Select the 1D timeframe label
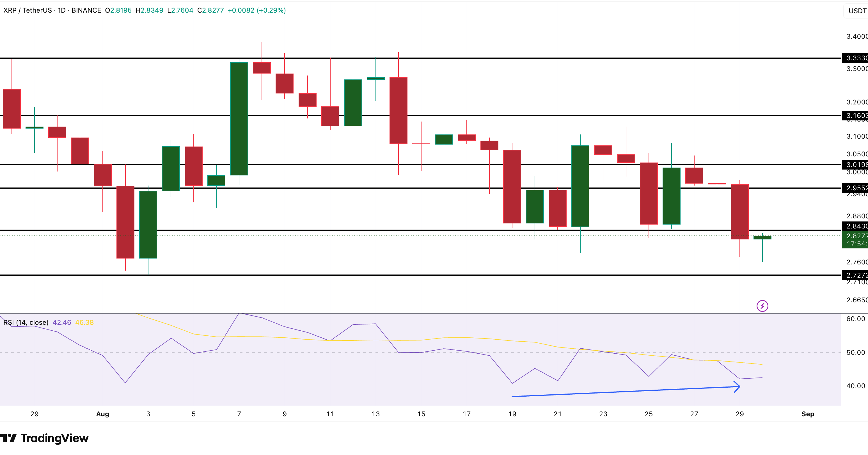868x455 pixels. 61,10
